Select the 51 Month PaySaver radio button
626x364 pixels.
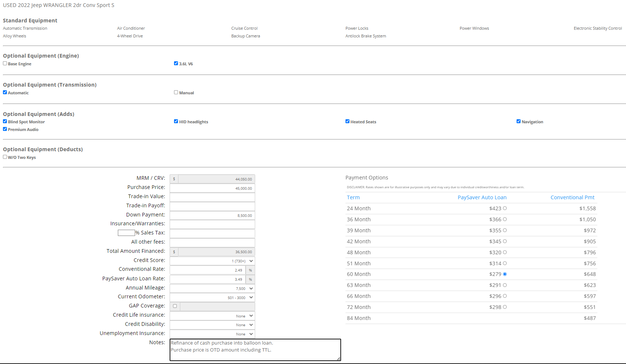[x=505, y=263]
